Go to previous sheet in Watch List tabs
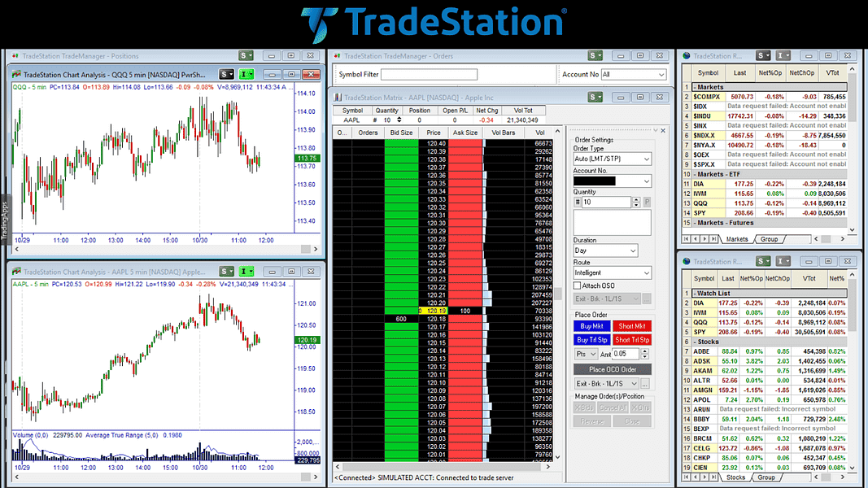The height and width of the screenshot is (488, 868). pyautogui.click(x=696, y=477)
